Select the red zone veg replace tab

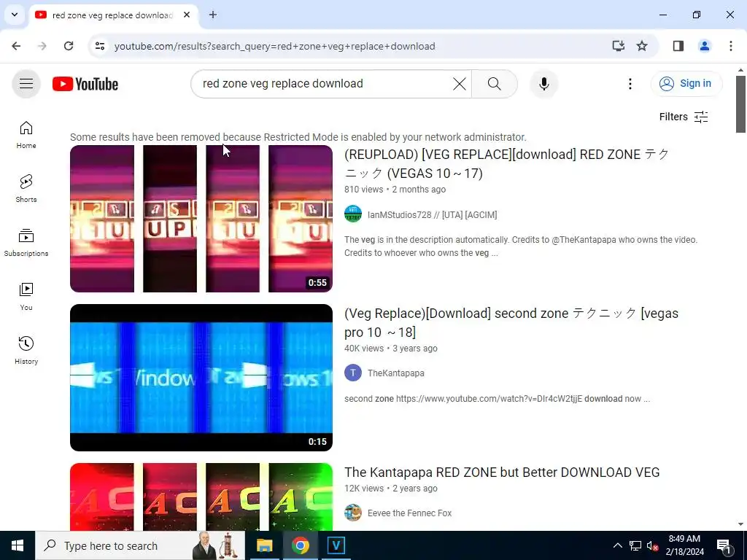113,15
